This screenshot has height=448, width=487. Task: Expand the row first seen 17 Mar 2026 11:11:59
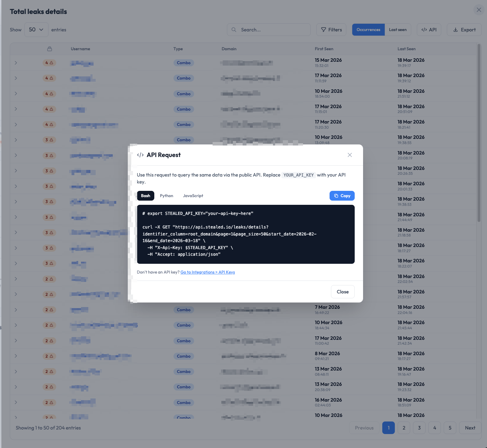pyautogui.click(x=16, y=78)
